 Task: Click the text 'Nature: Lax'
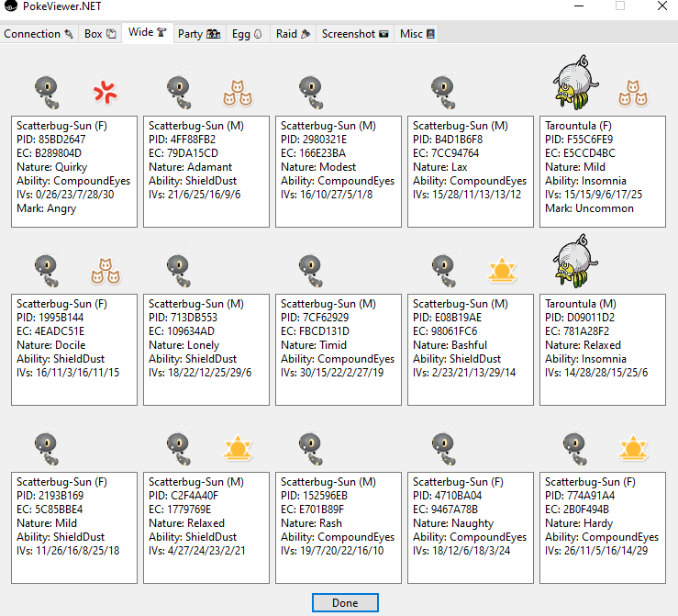click(440, 167)
